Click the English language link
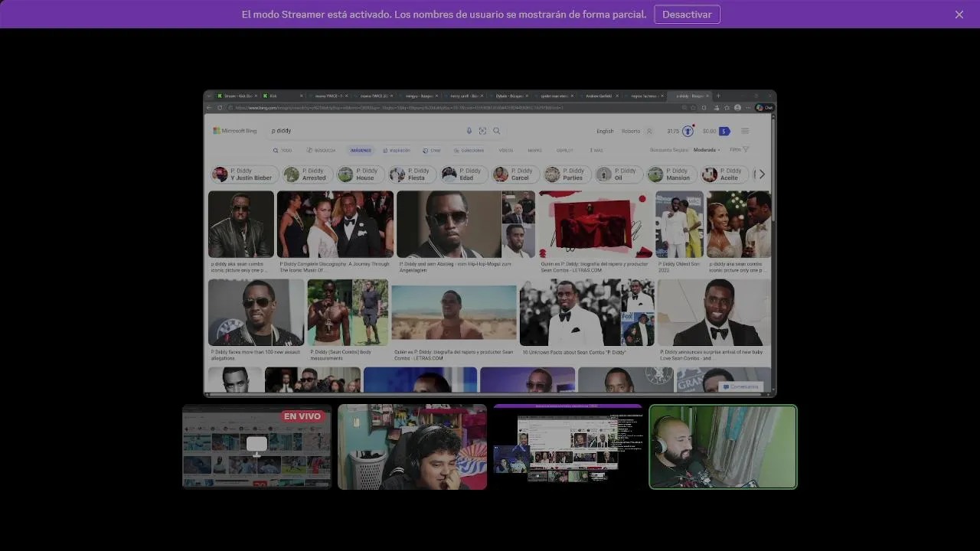The image size is (980, 551). click(605, 131)
